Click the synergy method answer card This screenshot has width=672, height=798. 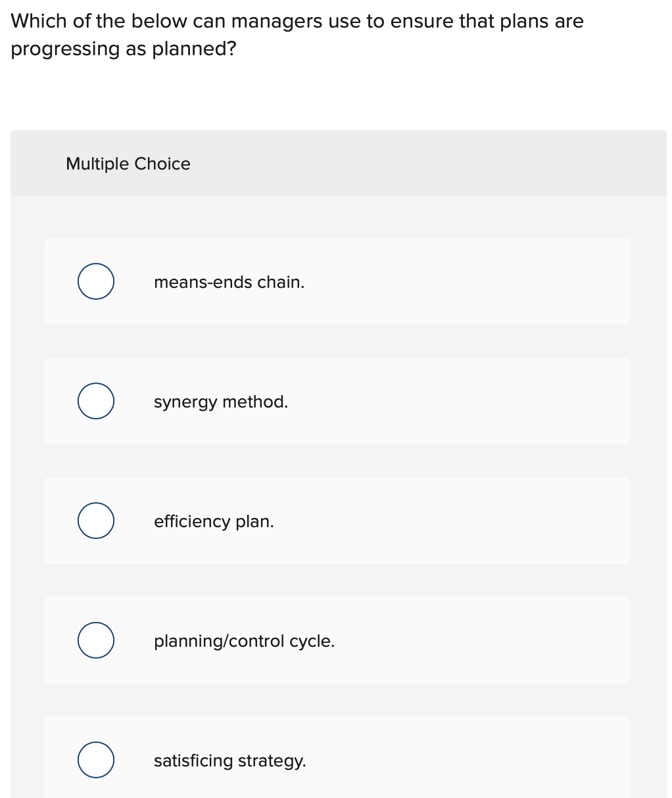[x=337, y=400]
